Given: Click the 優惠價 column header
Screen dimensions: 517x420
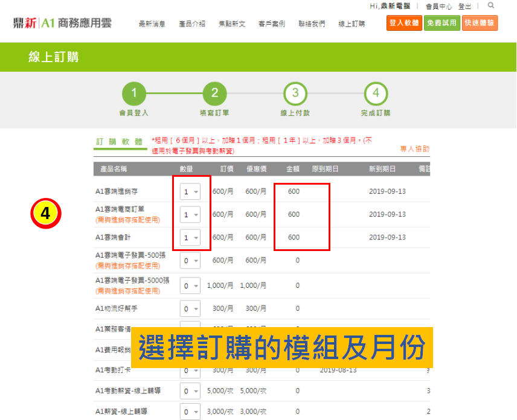Looking at the screenshot, I should point(257,169).
